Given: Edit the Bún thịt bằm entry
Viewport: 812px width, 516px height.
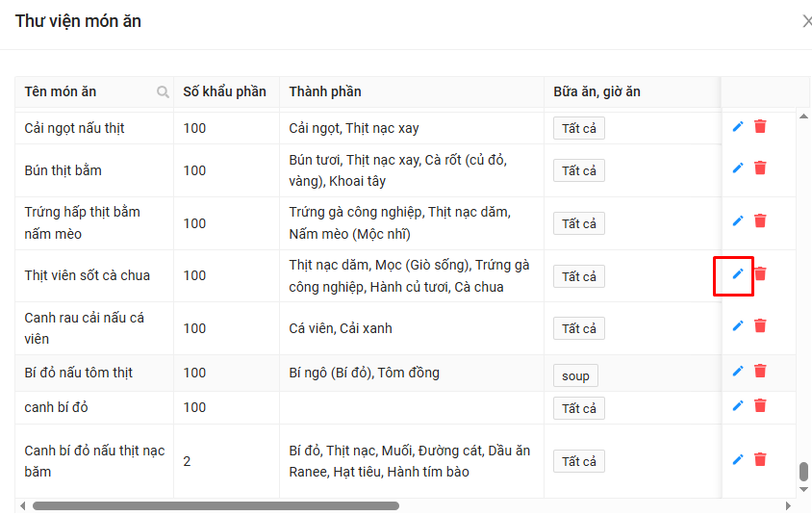Looking at the screenshot, I should (738, 168).
